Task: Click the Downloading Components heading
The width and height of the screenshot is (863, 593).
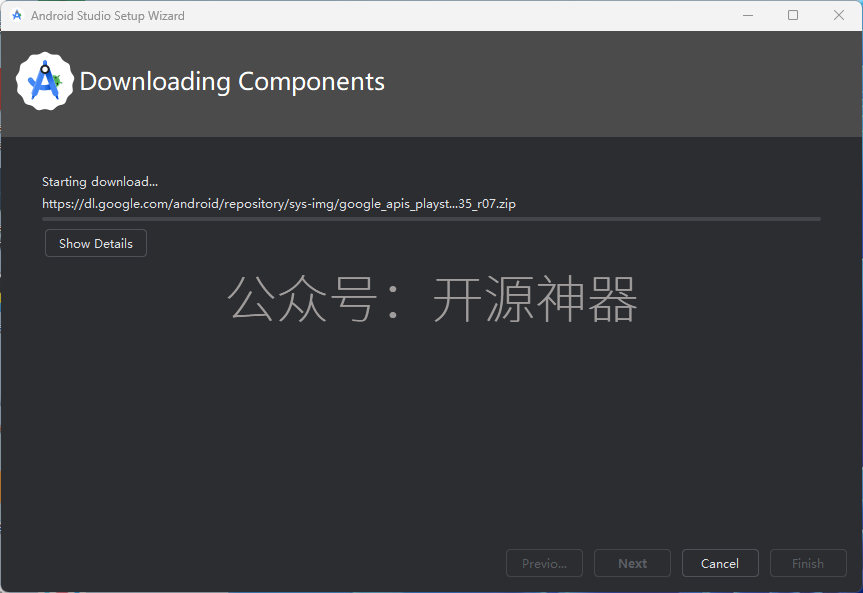Action: pyautogui.click(x=232, y=81)
